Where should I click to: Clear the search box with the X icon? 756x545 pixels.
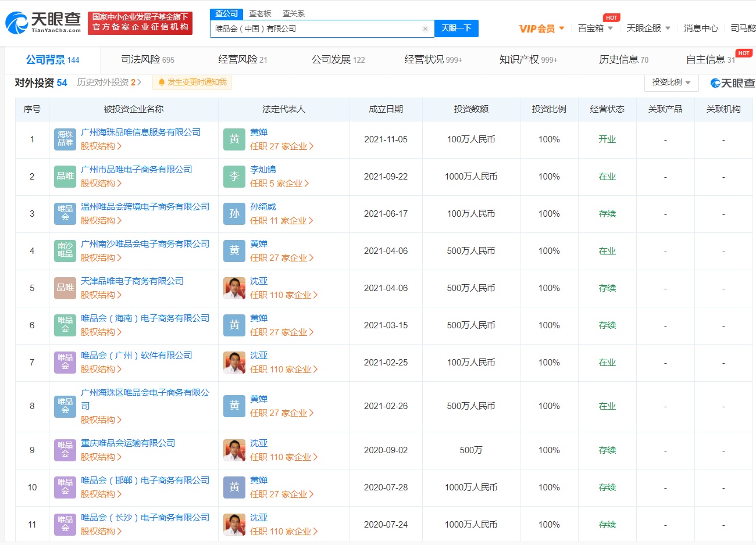425,28
